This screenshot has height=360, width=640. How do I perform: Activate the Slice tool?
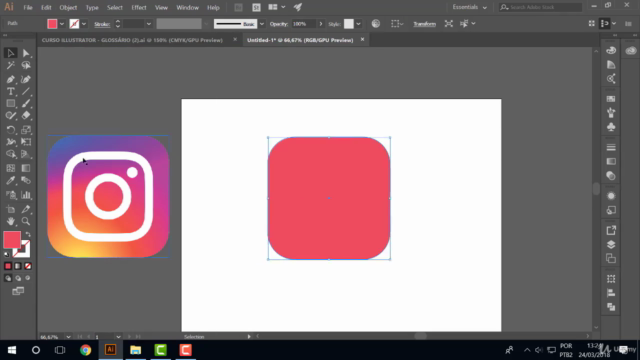tap(26, 209)
